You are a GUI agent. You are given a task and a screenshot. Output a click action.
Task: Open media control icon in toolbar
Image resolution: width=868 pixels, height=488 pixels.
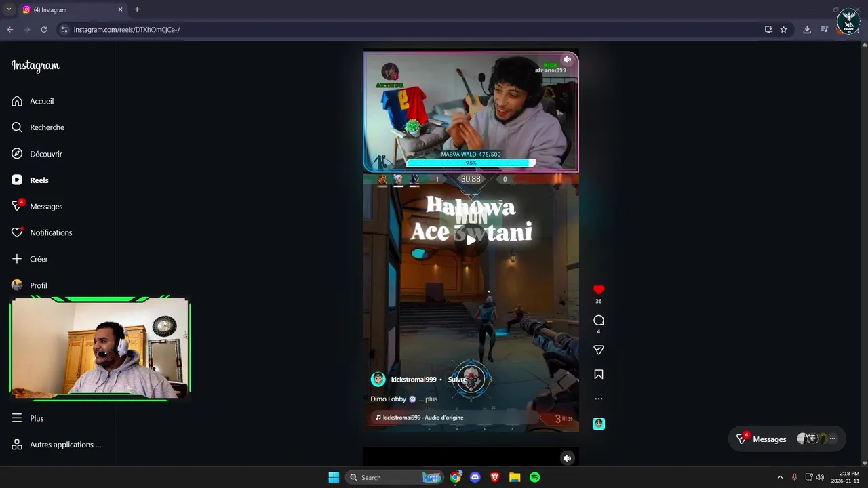825,30
